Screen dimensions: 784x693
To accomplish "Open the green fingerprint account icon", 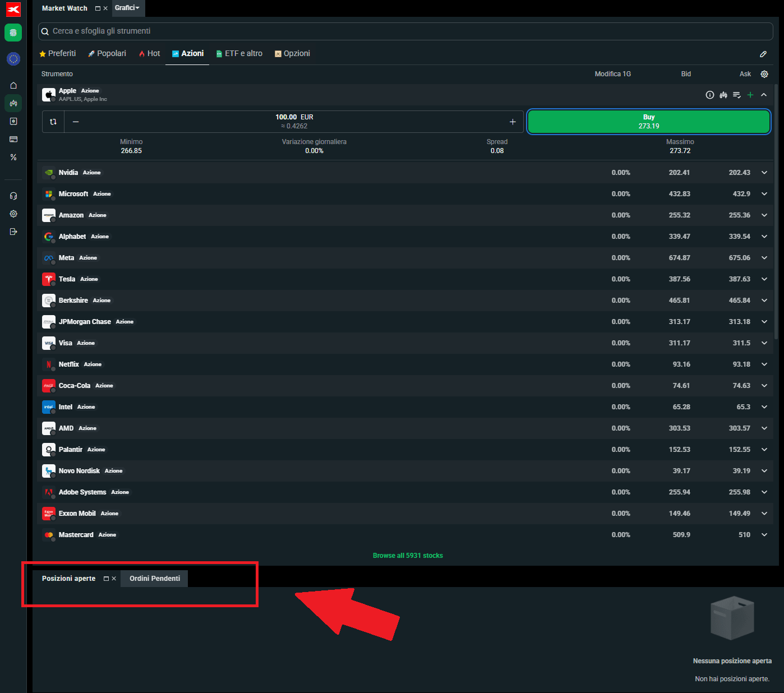I will pos(13,33).
